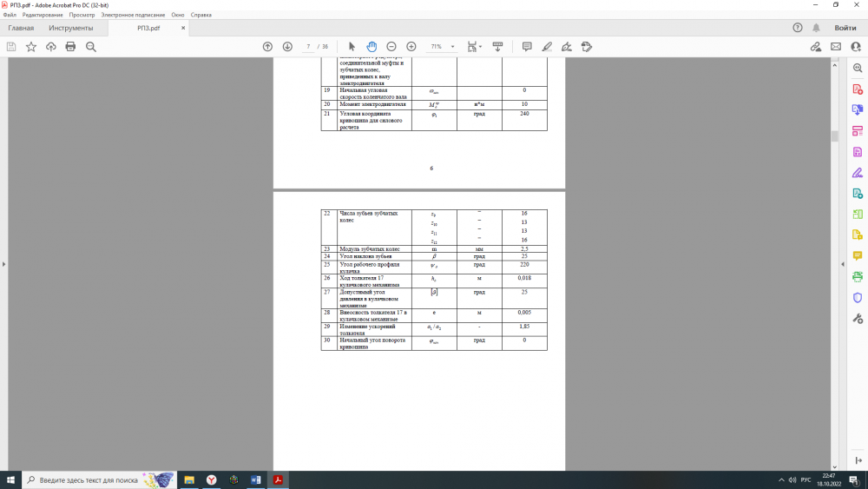The width and height of the screenshot is (868, 489).
Task: Go to the next page
Action: (x=287, y=47)
